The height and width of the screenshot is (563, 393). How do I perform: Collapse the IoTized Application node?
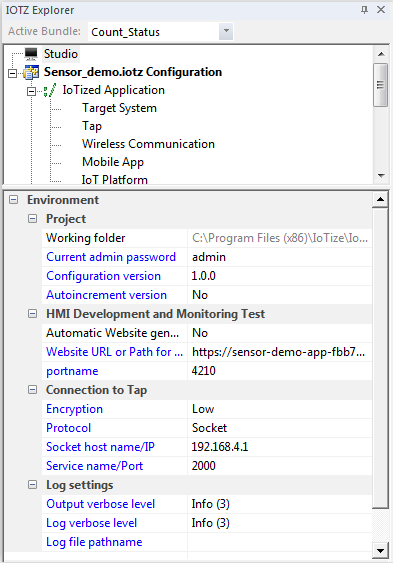point(32,92)
